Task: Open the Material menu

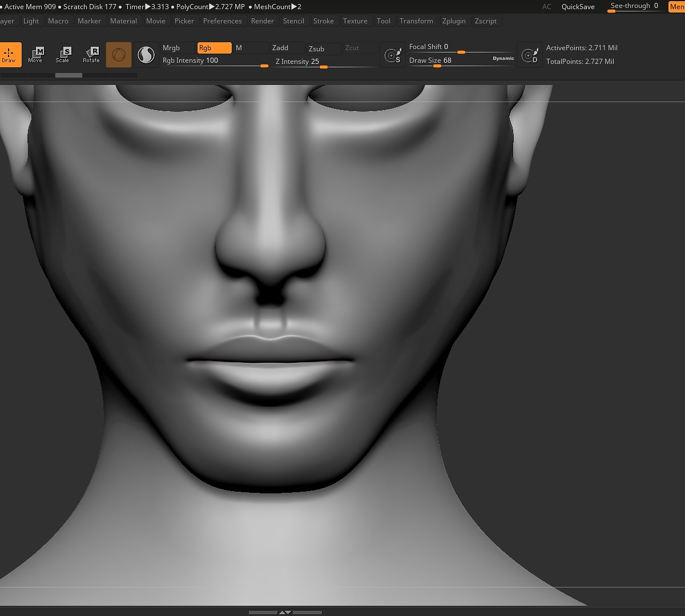Action: point(123,21)
